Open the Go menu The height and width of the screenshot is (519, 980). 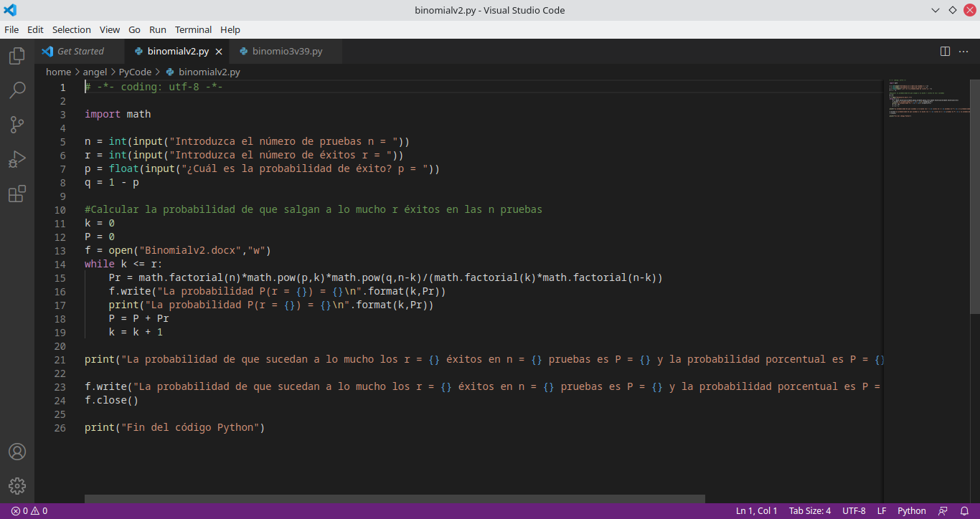click(x=134, y=29)
